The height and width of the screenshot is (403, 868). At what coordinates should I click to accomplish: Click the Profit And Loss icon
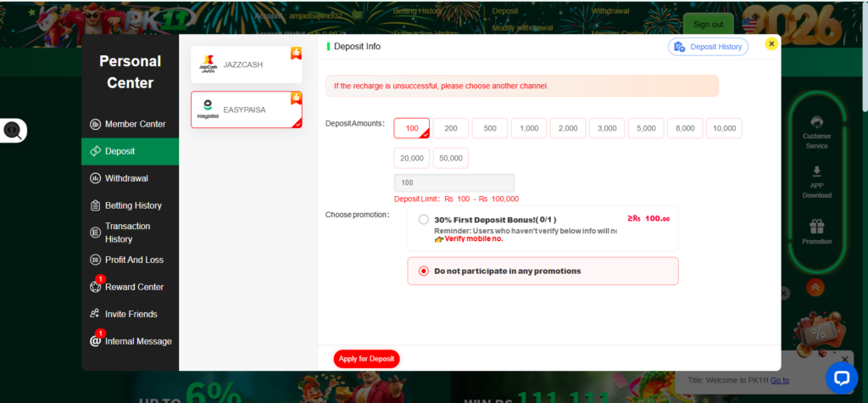tap(95, 260)
